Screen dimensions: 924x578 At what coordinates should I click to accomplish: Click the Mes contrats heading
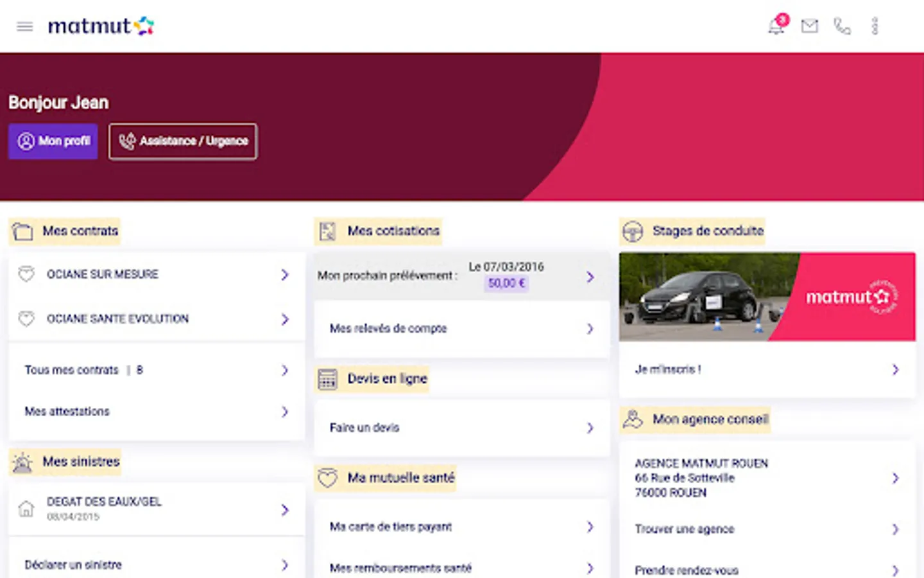[80, 231]
